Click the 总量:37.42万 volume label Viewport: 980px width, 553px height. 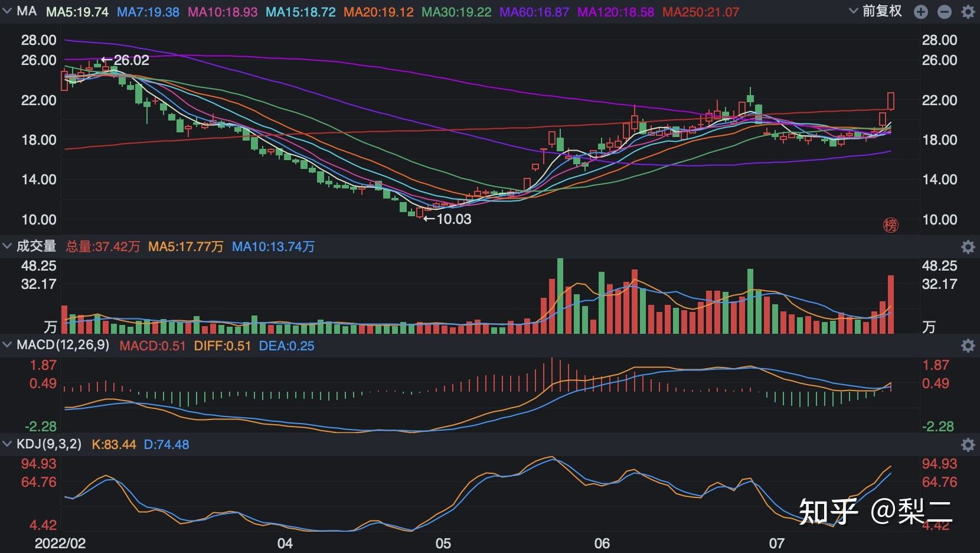pos(103,246)
